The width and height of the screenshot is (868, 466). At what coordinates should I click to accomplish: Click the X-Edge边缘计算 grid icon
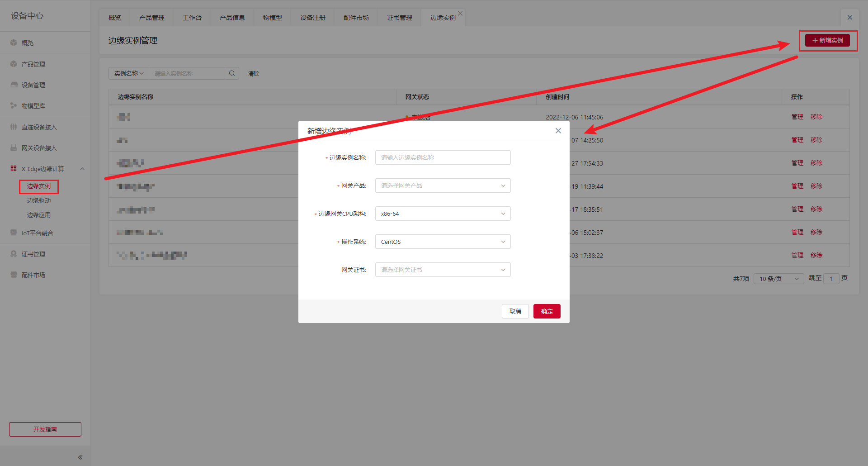click(14, 168)
